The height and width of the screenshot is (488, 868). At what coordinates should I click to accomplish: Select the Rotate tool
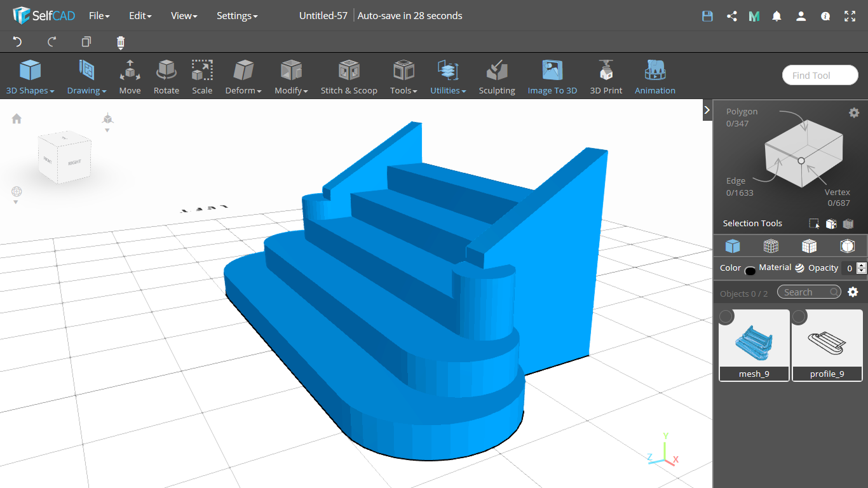166,77
